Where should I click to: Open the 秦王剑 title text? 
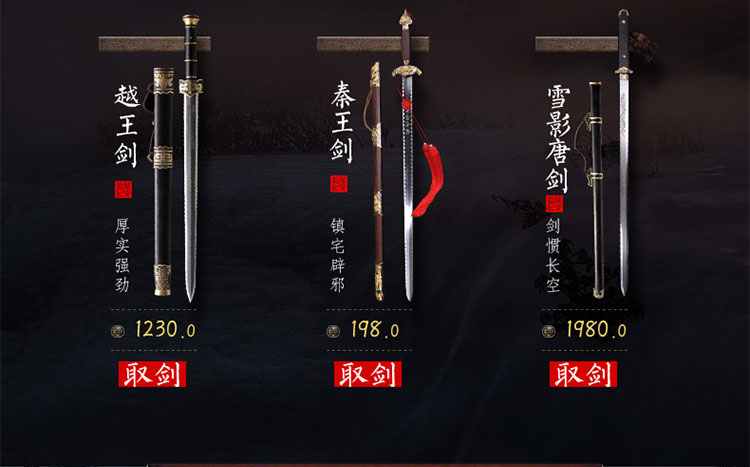[342, 122]
